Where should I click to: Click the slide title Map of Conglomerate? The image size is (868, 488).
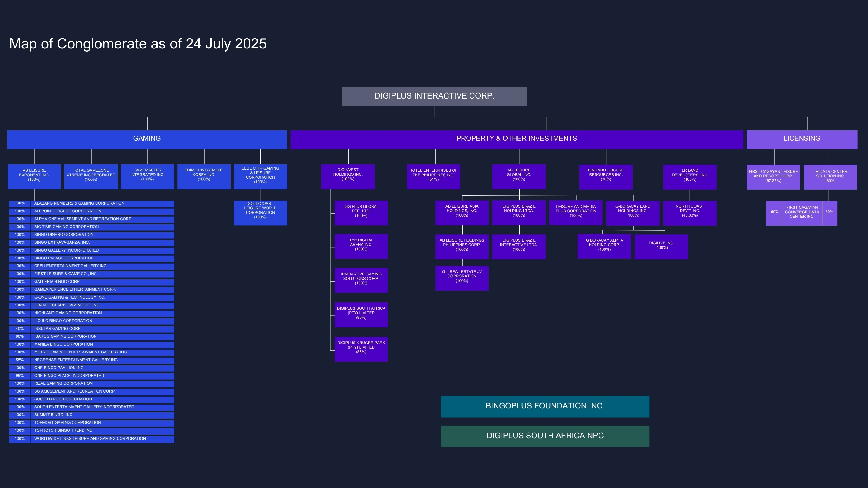pyautogui.click(x=138, y=44)
